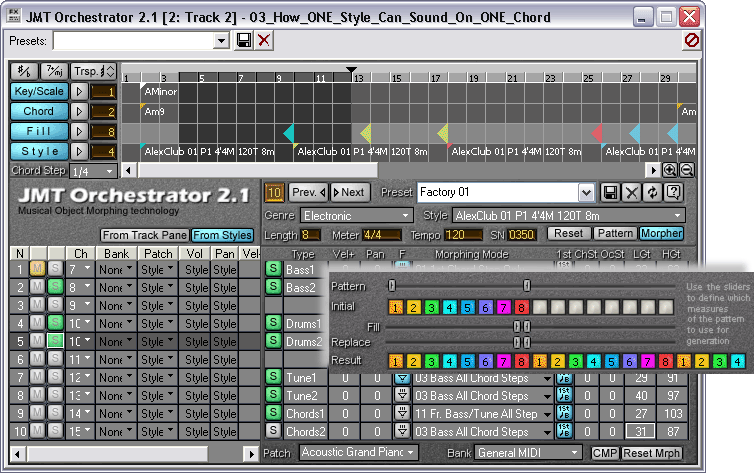Switch to the From Track Pane tab
Screen dimensions: 754x473
click(x=144, y=235)
